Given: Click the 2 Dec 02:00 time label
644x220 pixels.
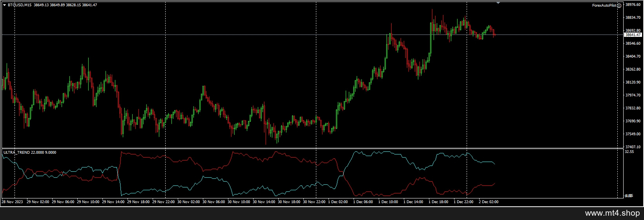Looking at the screenshot, I should pyautogui.click(x=489, y=202).
